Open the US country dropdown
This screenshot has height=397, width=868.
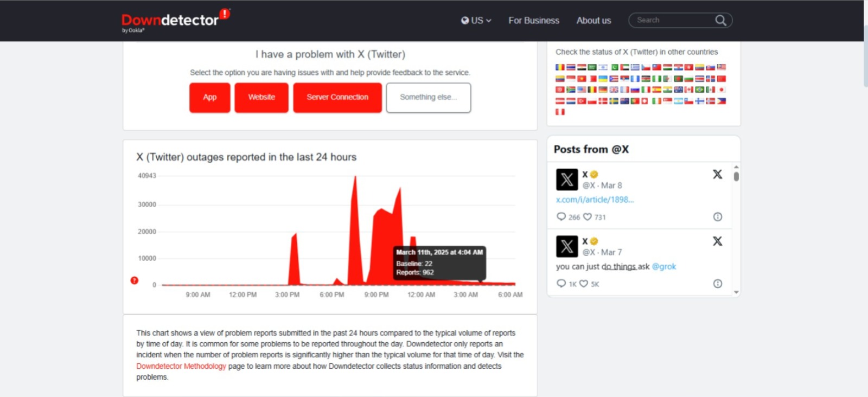476,21
